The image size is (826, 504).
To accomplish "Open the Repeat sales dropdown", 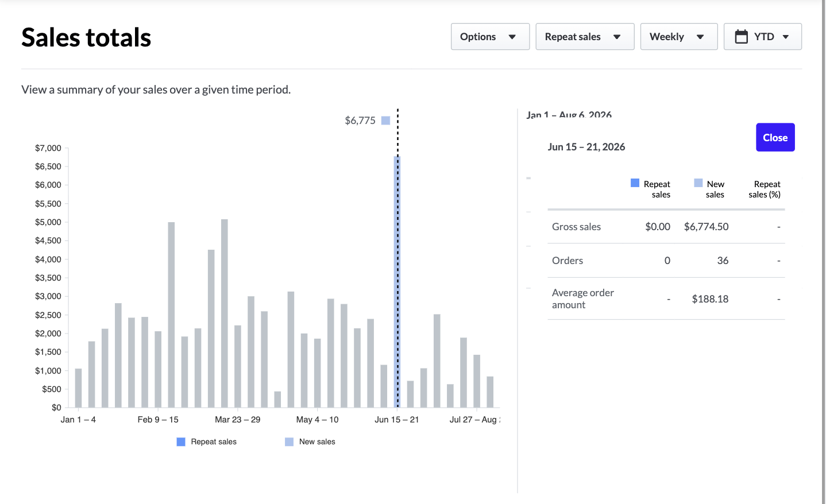I will (585, 37).
